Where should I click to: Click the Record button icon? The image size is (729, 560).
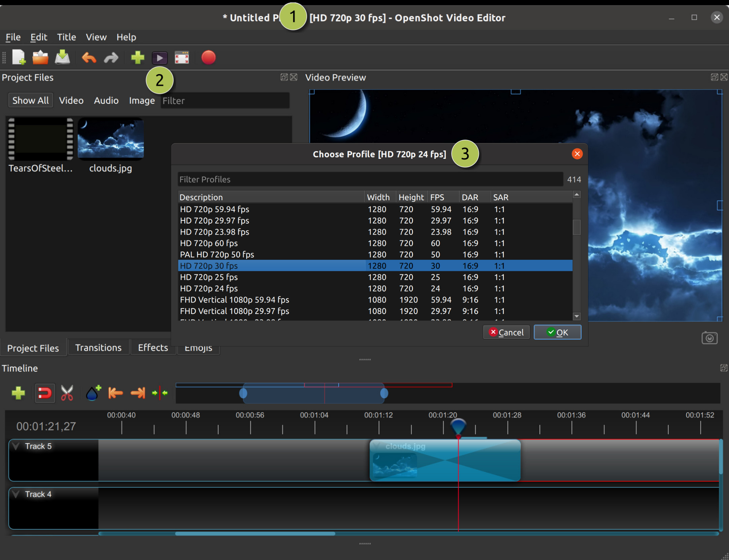pyautogui.click(x=208, y=57)
